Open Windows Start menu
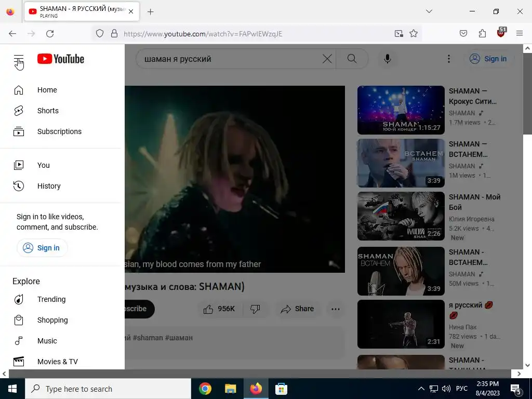The image size is (532, 399). [12, 389]
